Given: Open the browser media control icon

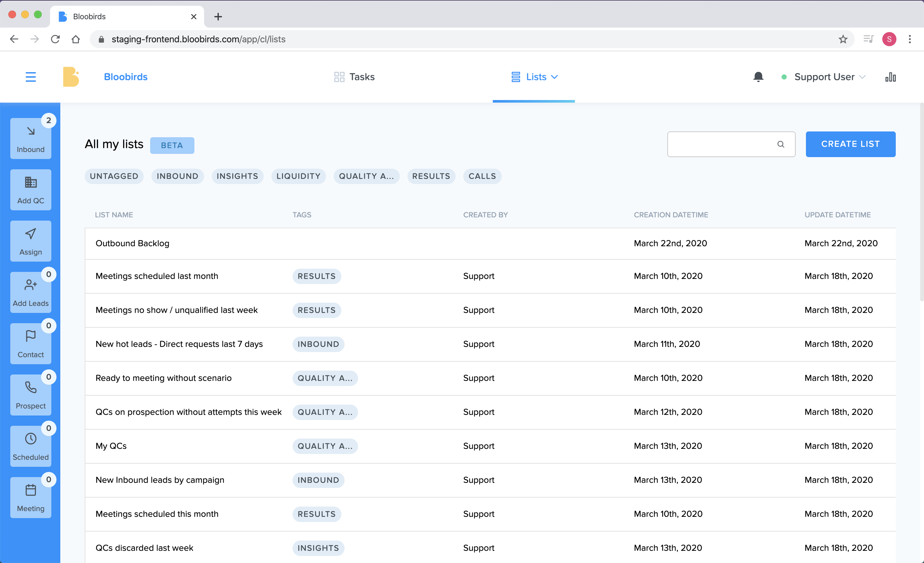Looking at the screenshot, I should tap(868, 39).
